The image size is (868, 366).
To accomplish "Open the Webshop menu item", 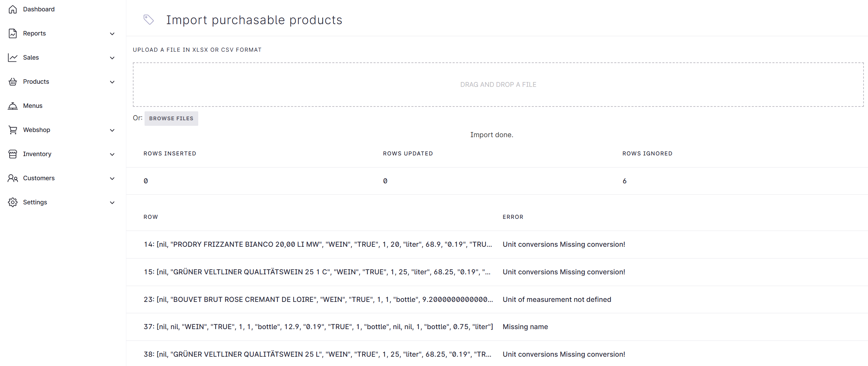I will coord(36,130).
